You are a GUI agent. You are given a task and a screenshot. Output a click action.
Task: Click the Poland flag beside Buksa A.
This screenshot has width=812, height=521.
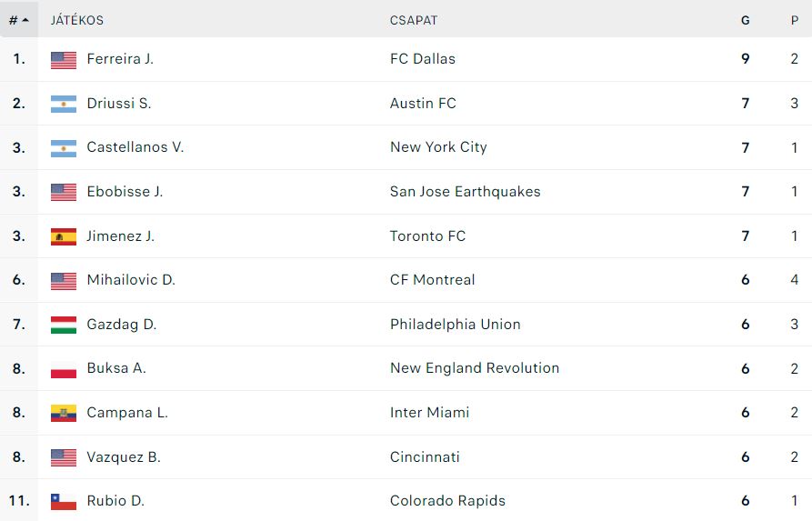[63, 369]
